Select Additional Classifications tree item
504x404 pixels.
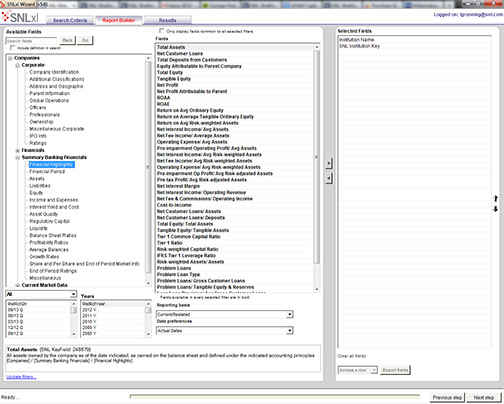[x=57, y=79]
